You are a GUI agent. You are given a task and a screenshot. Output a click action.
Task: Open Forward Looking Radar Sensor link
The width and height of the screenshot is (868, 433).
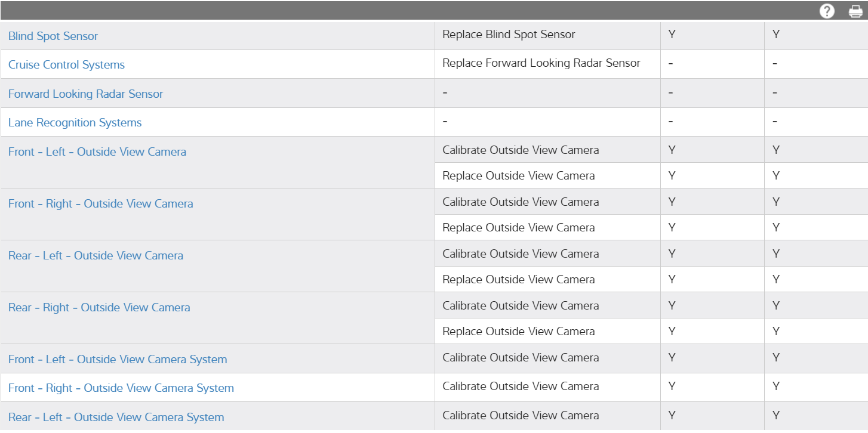pyautogui.click(x=85, y=94)
